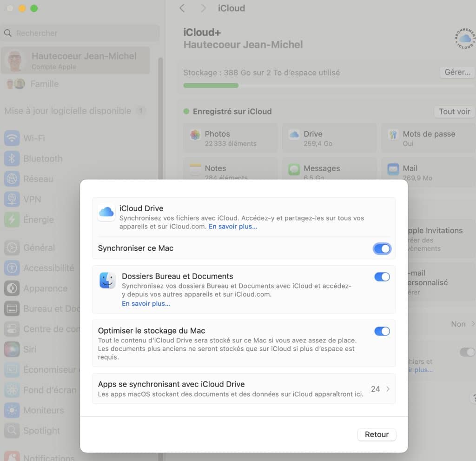Go back using the toolbar back chevron
Screen dimensions: 476x461
pos(182,8)
